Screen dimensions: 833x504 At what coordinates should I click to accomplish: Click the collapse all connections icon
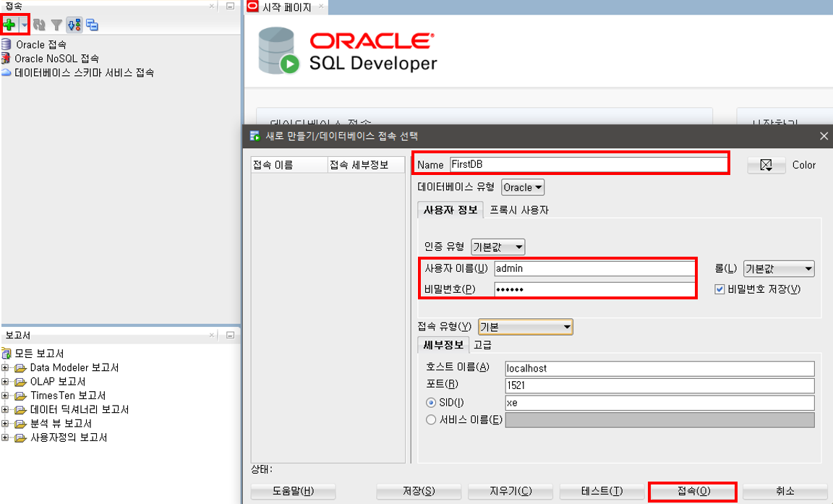click(92, 25)
